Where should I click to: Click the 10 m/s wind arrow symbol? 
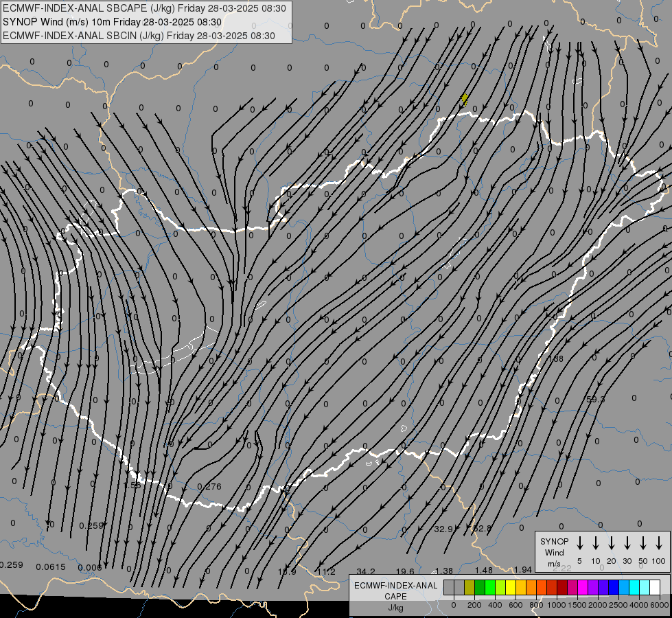click(x=596, y=543)
